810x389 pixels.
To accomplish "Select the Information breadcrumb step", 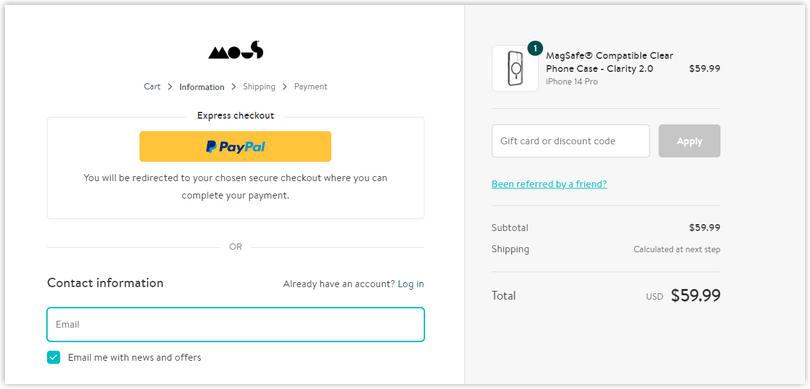I will coord(201,87).
